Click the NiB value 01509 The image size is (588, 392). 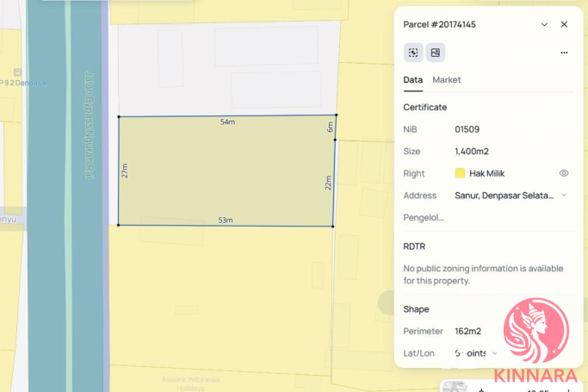pyautogui.click(x=467, y=129)
